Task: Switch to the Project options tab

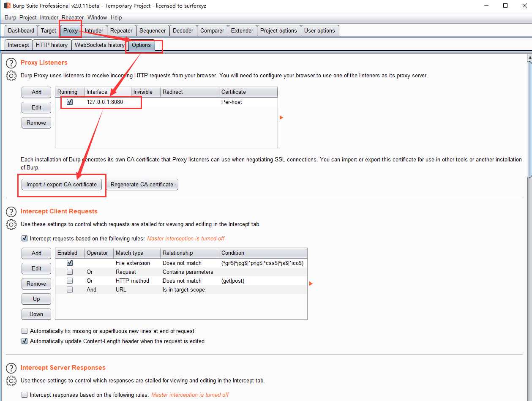Action: [278, 30]
